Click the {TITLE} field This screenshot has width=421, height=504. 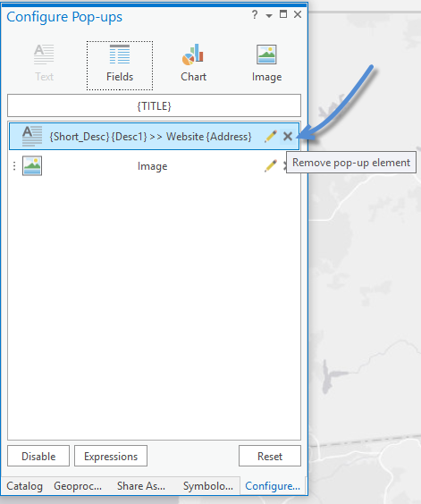(x=154, y=105)
